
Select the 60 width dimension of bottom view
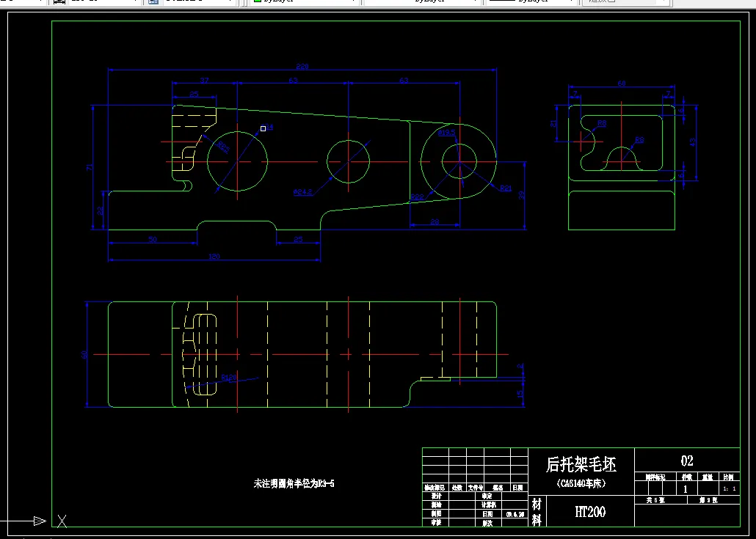point(84,354)
